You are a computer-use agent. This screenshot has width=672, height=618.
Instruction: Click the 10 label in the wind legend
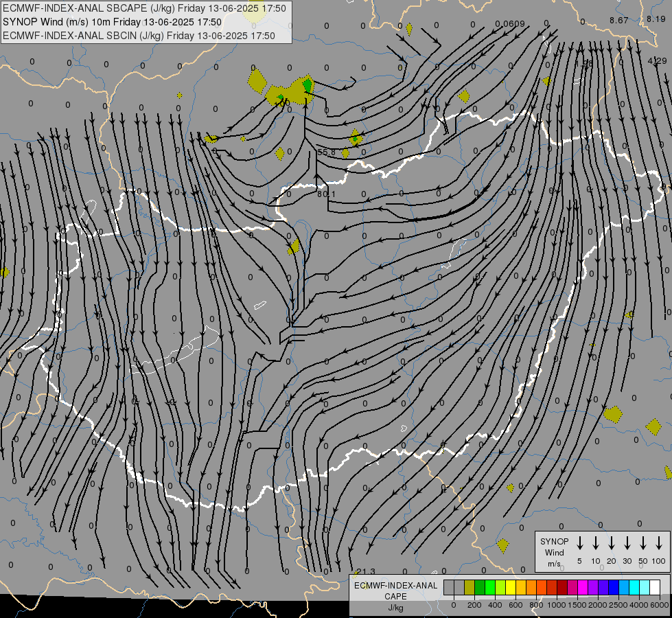(596, 561)
